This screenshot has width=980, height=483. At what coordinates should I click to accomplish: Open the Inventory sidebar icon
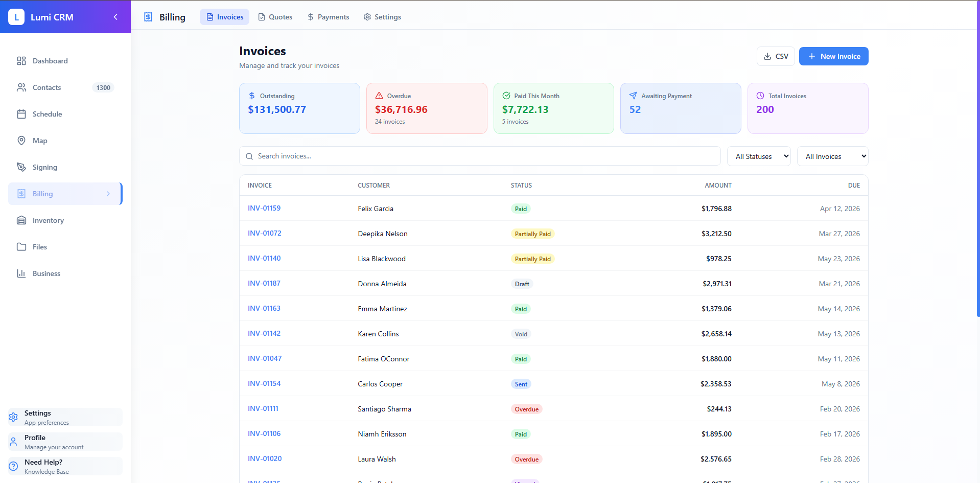coord(21,220)
